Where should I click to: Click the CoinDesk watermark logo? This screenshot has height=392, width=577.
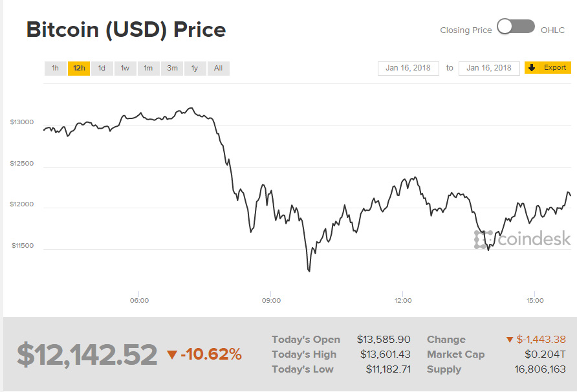point(523,239)
